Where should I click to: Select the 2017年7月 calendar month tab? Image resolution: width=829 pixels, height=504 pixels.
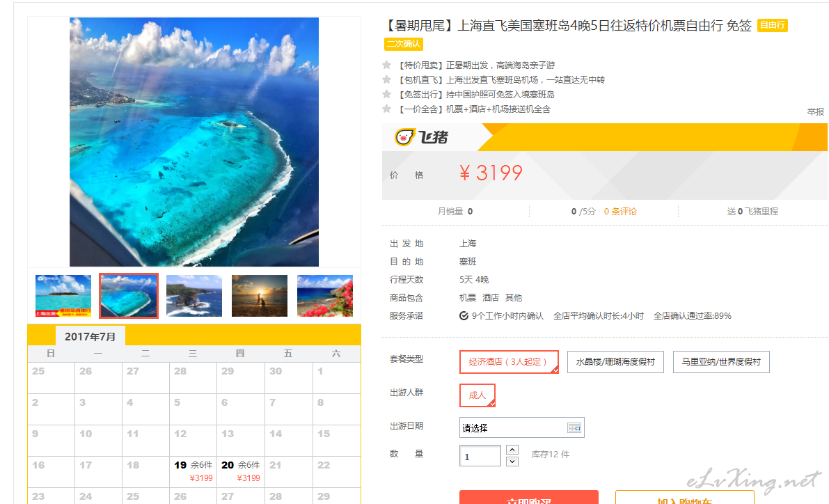tap(90, 336)
